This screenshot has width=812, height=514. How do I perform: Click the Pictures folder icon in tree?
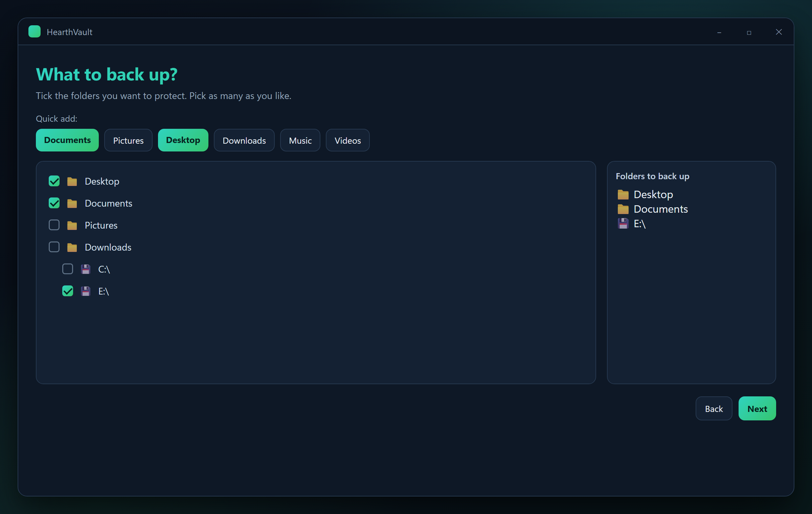coord(72,225)
